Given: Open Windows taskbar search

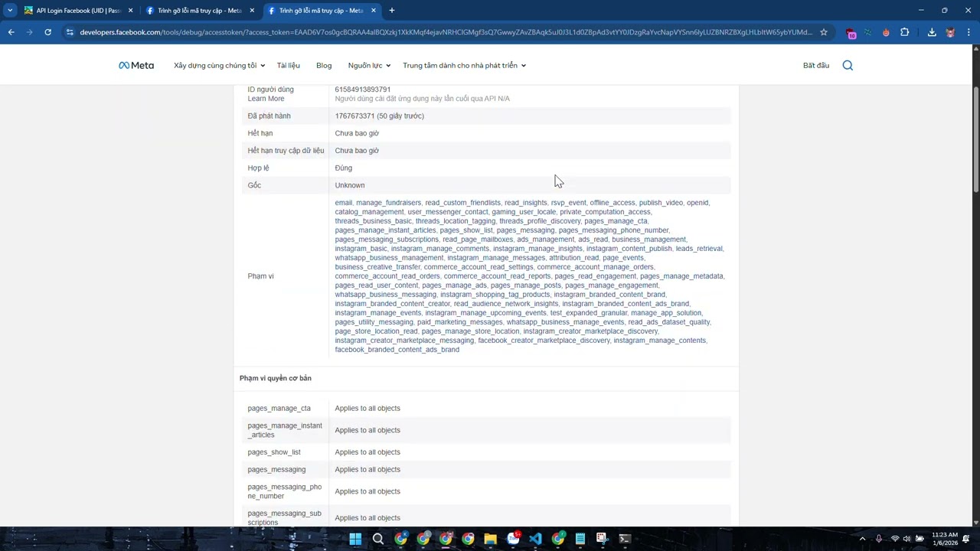Looking at the screenshot, I should click(x=378, y=539).
